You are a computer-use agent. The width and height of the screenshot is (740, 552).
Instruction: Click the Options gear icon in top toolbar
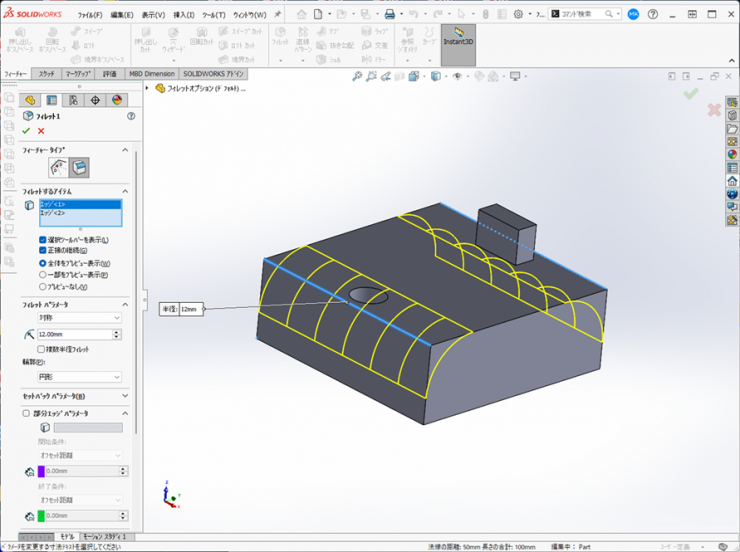tap(518, 14)
